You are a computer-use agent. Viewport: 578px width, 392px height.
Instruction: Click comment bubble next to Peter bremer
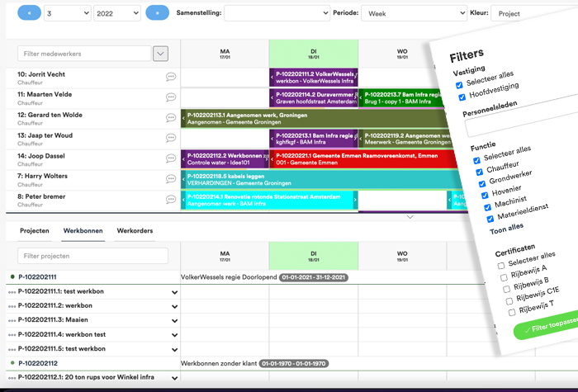tap(171, 200)
